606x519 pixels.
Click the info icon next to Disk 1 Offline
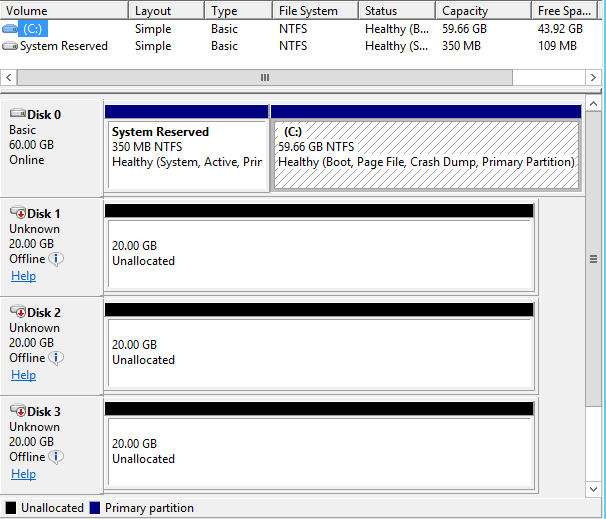click(56, 259)
